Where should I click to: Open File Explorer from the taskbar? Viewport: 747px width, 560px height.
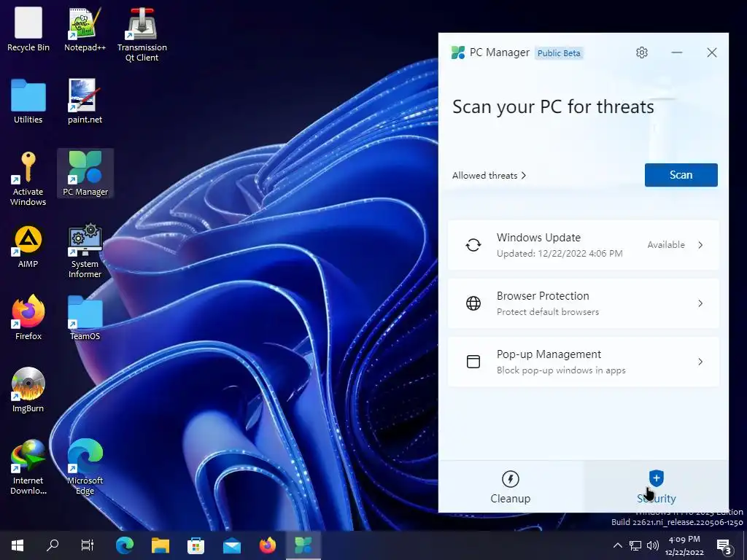[x=160, y=545]
